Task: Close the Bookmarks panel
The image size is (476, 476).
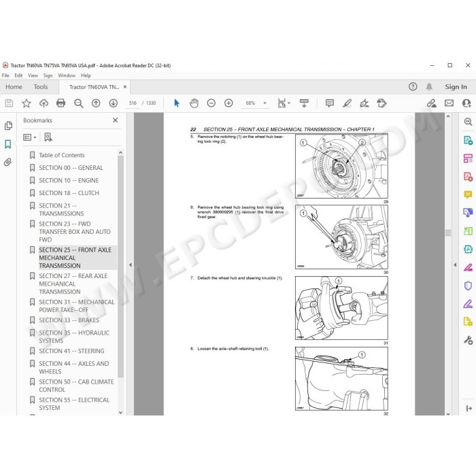Action: point(116,120)
